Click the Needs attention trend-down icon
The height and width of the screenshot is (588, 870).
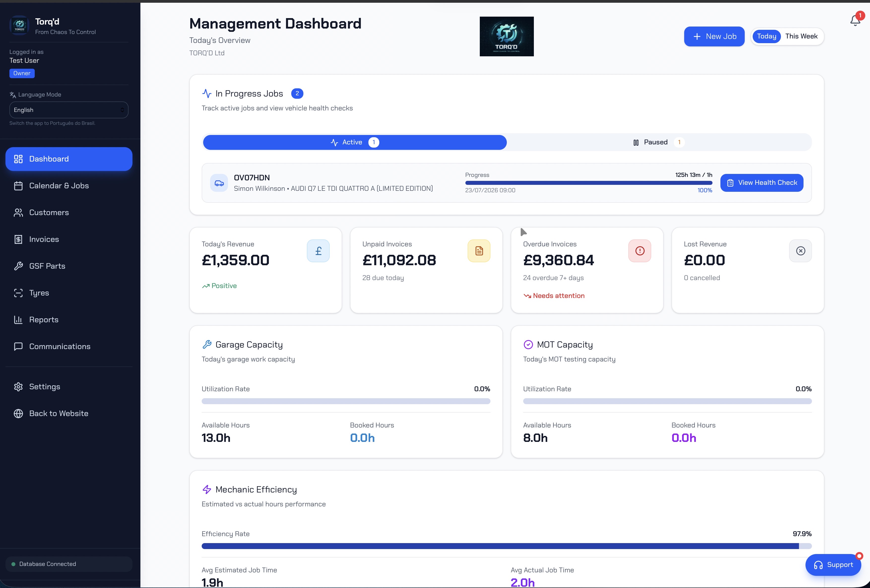(527, 296)
